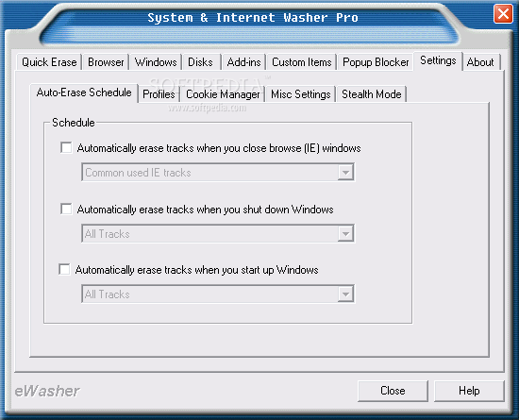Screen dimensions: 519x420
Task: Click the Close button
Action: [x=393, y=391]
